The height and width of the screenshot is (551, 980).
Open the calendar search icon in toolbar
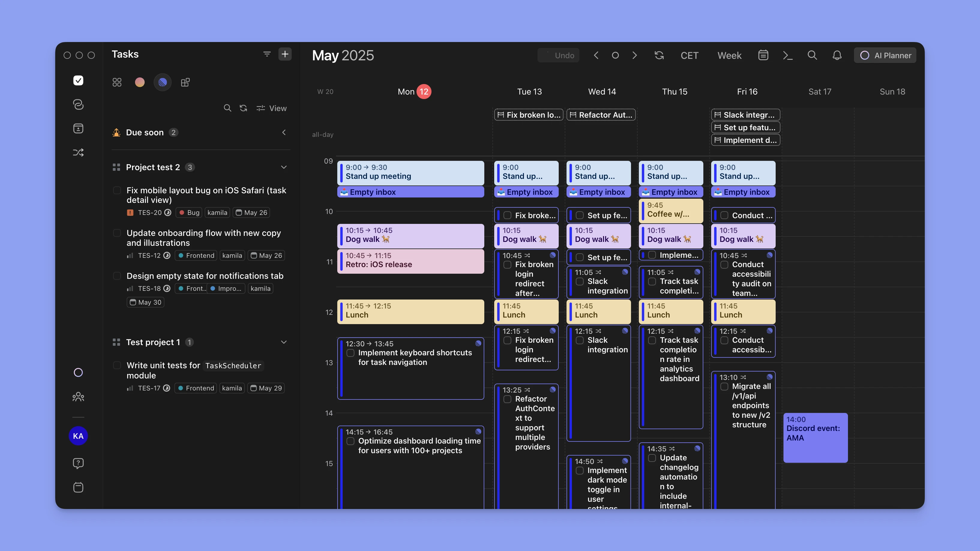coord(812,55)
